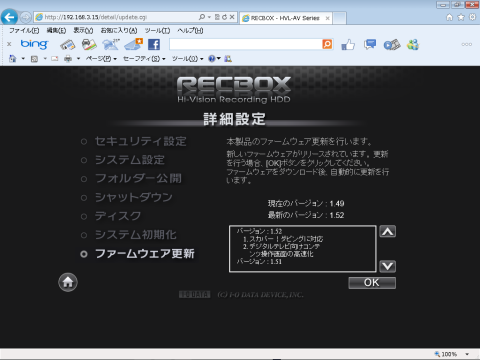The image size is (480, 360).
Task: Open the 編集(E) menu
Action: [56, 31]
